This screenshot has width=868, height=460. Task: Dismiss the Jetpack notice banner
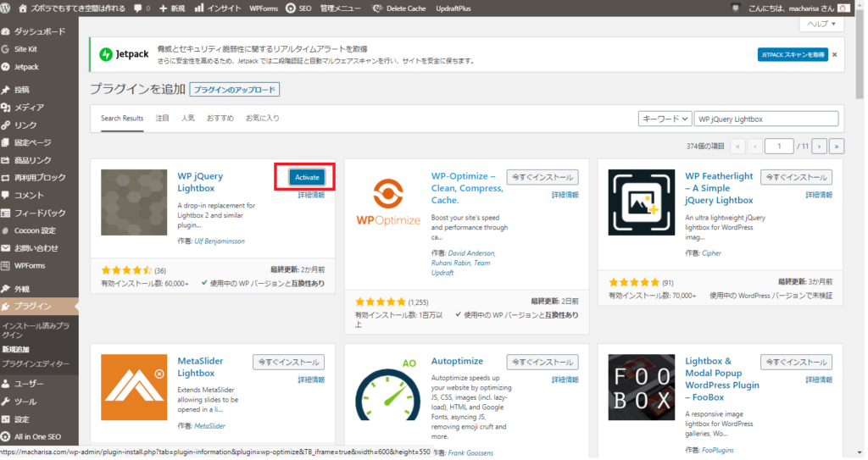pyautogui.click(x=834, y=54)
